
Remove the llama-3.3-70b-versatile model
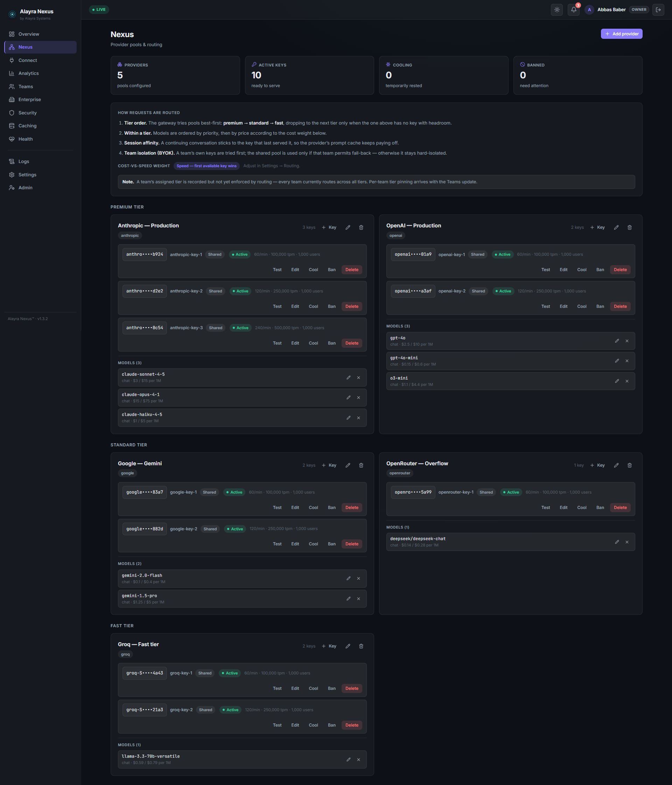358,759
